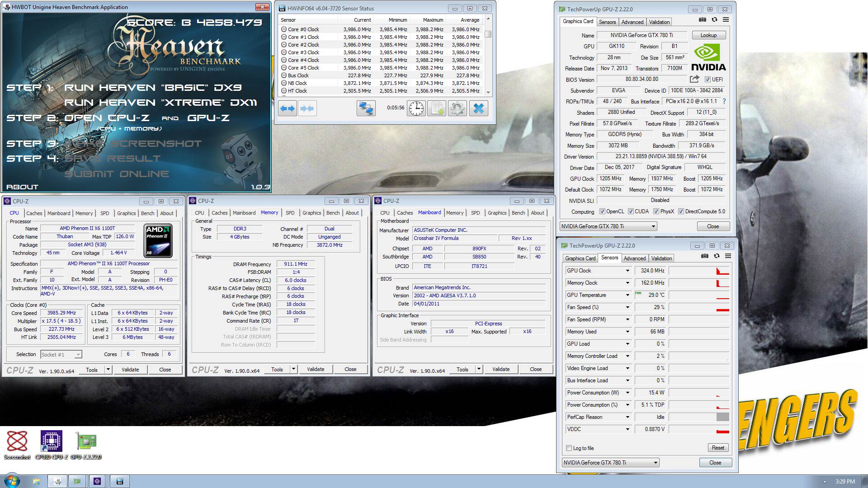Click BIOS version share/export icon
This screenshot has width=868, height=488.
pos(694,79)
